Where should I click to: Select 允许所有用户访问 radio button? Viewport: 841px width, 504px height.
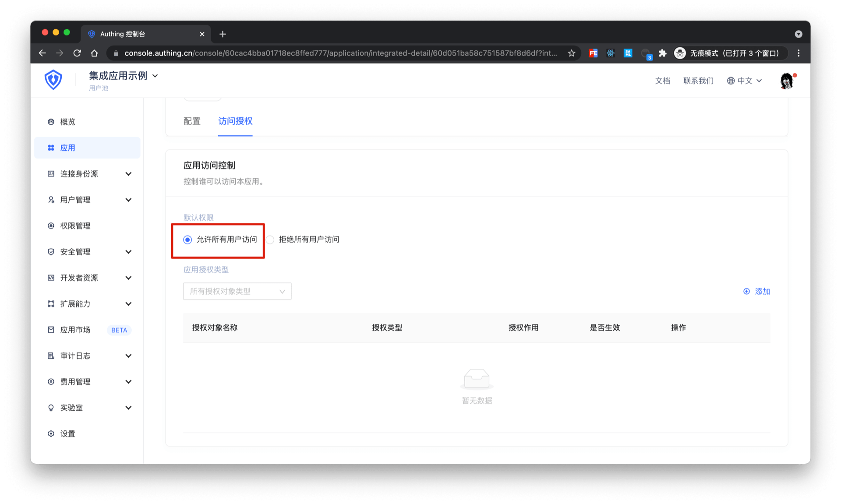pyautogui.click(x=187, y=240)
